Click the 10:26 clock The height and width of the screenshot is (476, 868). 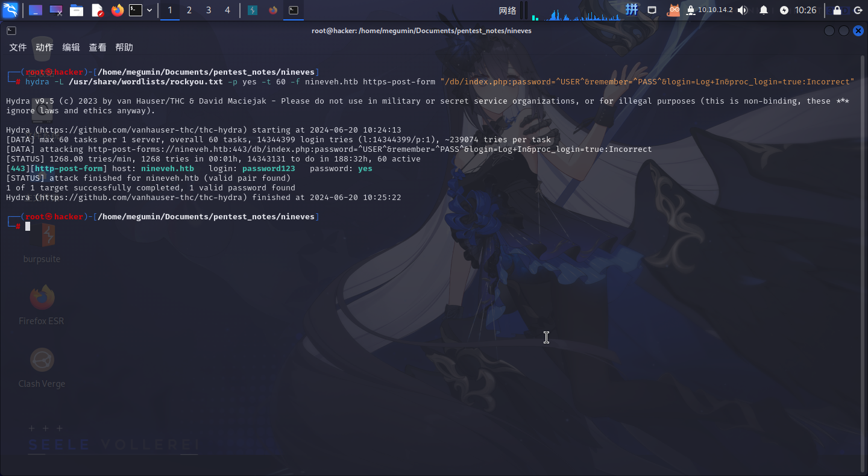[805, 10]
